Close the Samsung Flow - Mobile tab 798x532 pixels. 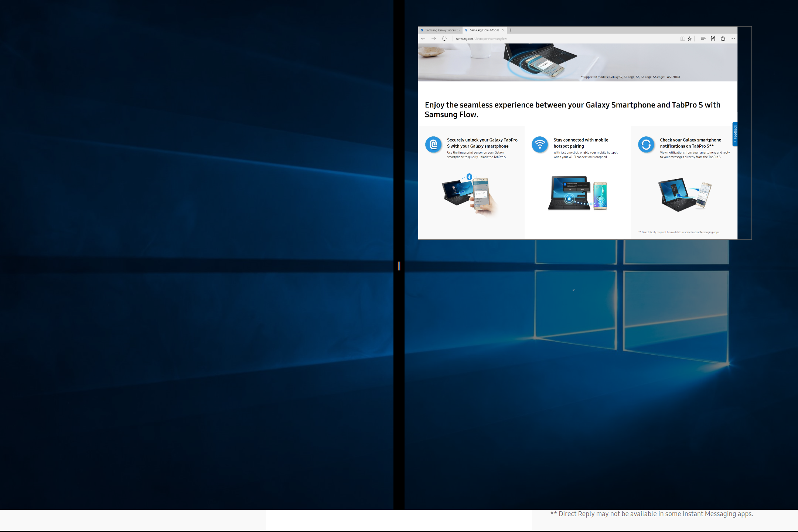[503, 30]
